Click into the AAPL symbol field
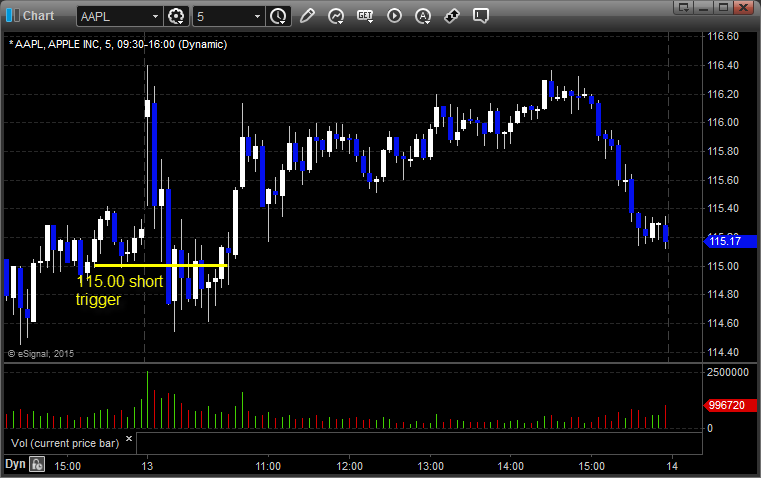 click(114, 16)
